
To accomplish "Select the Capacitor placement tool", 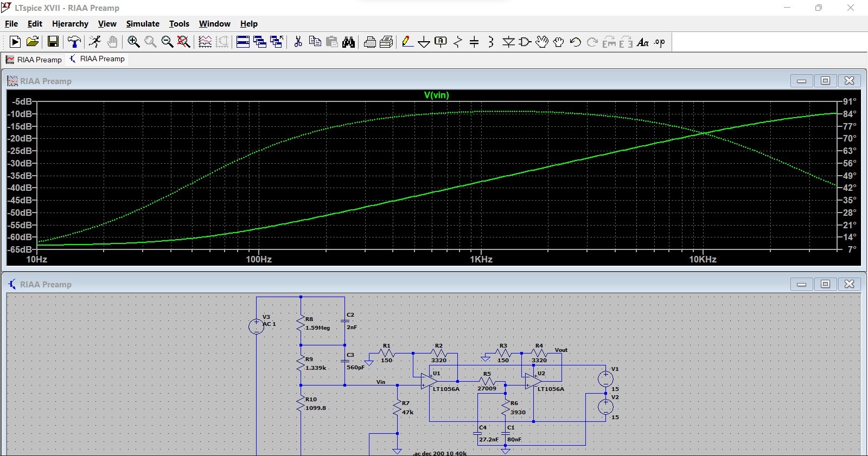I will [474, 42].
